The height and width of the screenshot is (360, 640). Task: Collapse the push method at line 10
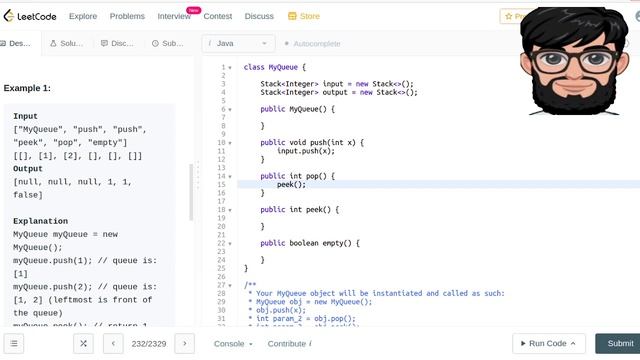tap(230, 143)
